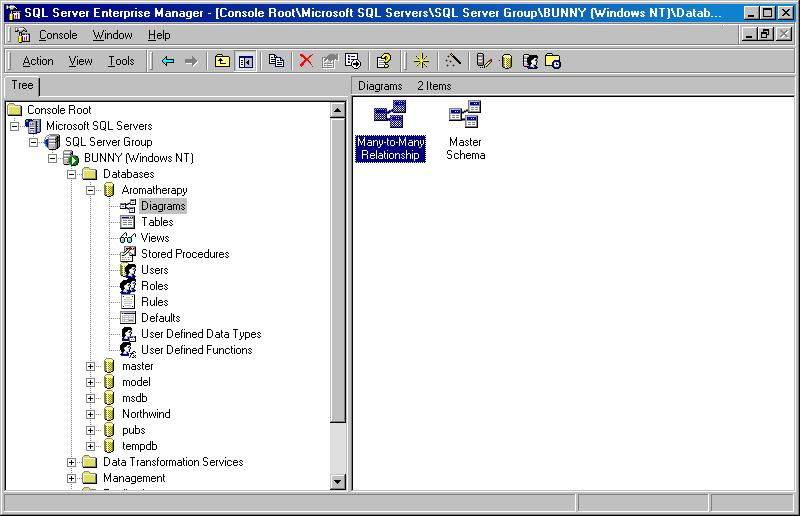Viewport: 800px width, 516px height.
Task: Open the Action menu
Action: (x=38, y=61)
